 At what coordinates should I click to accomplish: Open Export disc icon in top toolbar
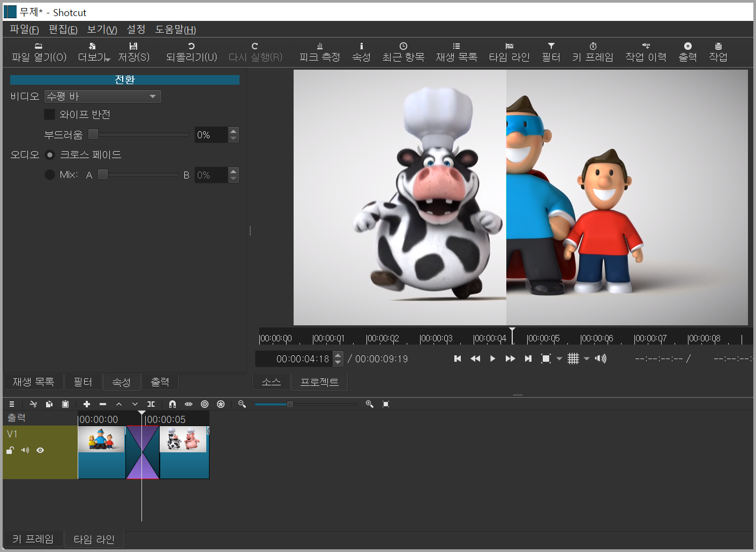pos(688,52)
